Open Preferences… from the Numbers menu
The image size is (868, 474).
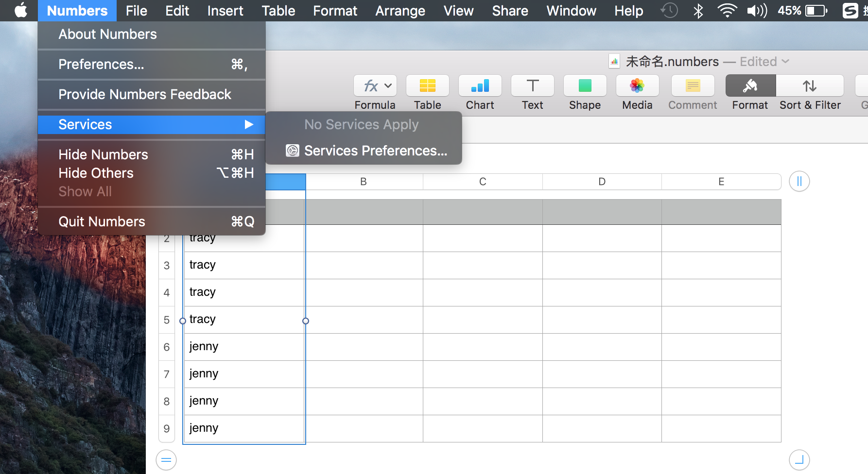(x=152, y=64)
